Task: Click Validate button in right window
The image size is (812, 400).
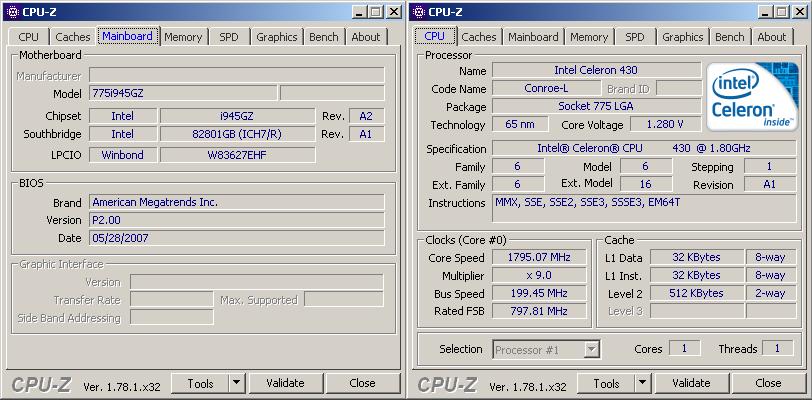Action: pos(691,383)
